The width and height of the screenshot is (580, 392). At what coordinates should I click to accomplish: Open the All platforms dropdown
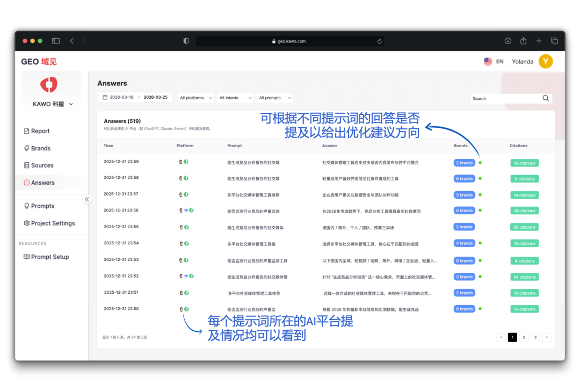[195, 98]
